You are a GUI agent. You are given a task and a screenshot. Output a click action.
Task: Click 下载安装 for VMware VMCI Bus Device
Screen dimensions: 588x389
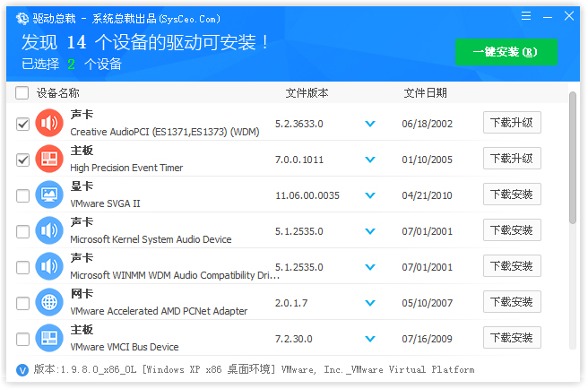coord(512,338)
